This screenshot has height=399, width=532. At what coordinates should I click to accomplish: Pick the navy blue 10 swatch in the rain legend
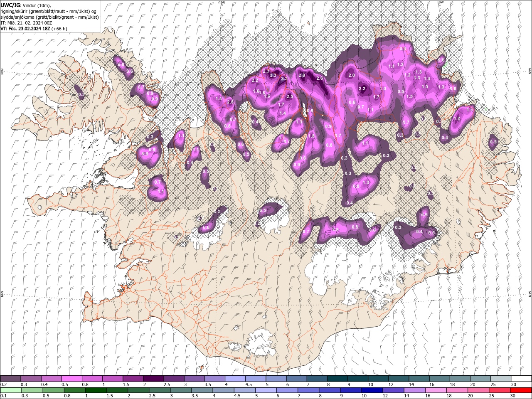tap(372, 390)
